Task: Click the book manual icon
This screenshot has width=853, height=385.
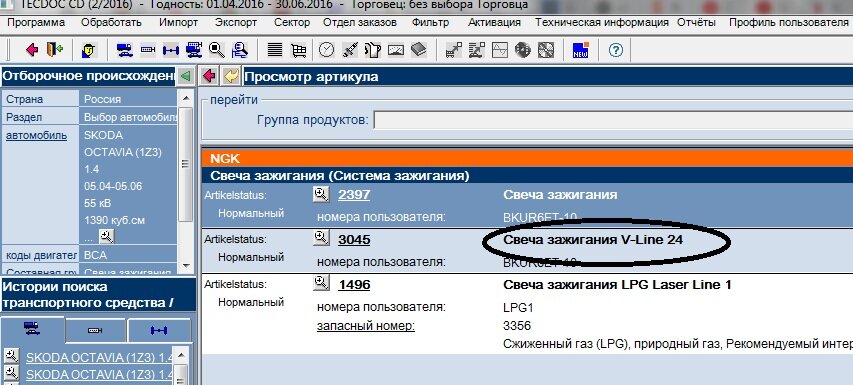Action: point(418,50)
